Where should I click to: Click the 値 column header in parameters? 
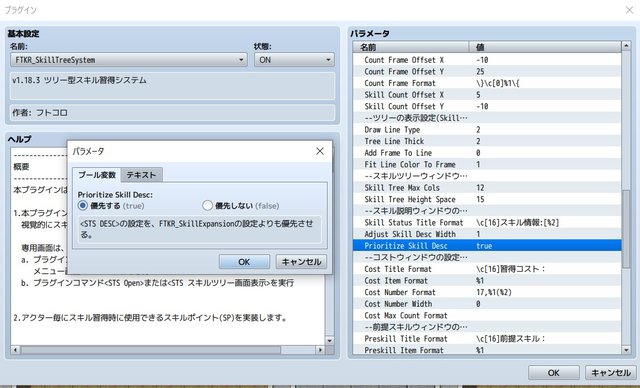(x=545, y=47)
